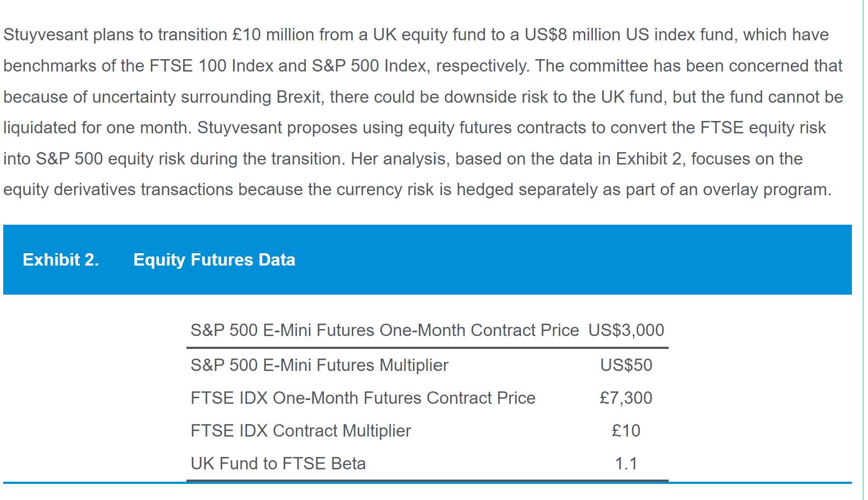Viewport: 868px width, 500px height.
Task: Click the Exhibit 2 heading label
Action: pos(61,260)
